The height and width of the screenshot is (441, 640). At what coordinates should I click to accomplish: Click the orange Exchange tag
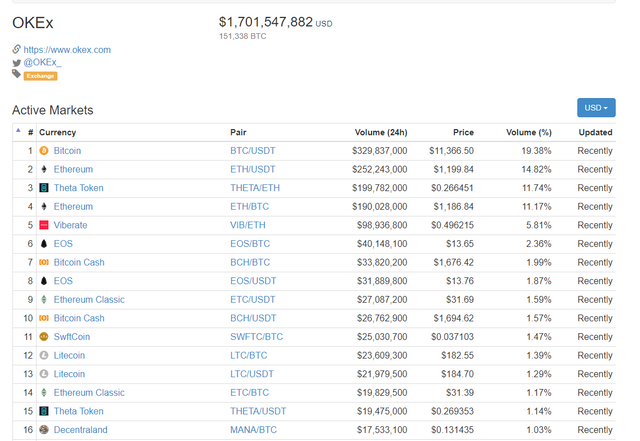point(40,76)
